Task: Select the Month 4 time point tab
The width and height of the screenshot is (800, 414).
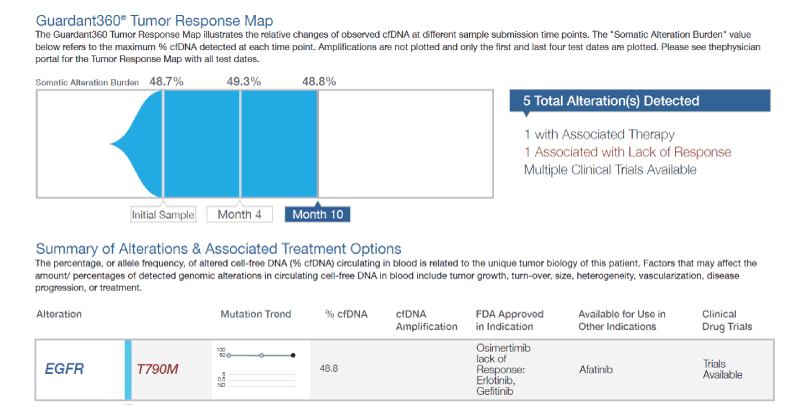Action: click(240, 214)
